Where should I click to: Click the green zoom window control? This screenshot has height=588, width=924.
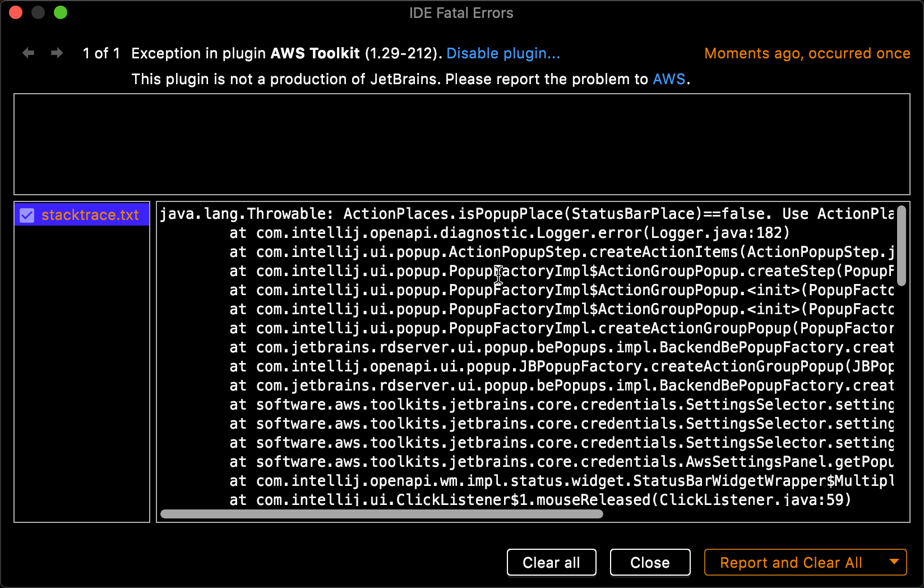coord(60,12)
